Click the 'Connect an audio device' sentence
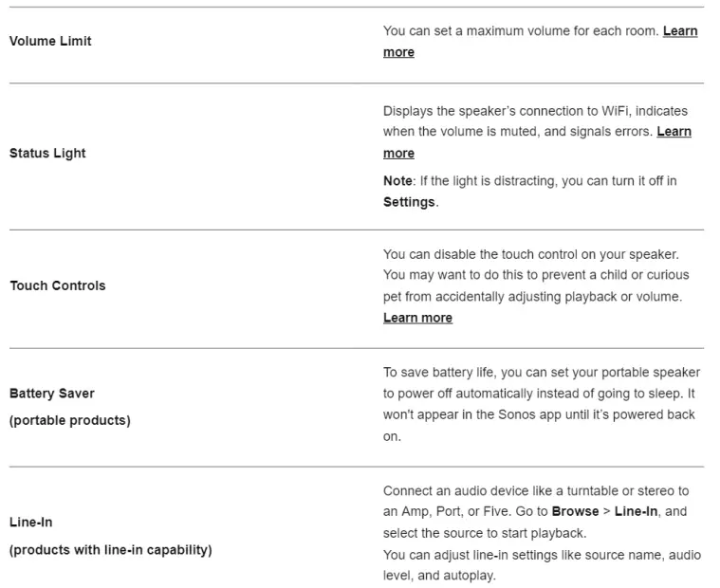 coord(535,490)
